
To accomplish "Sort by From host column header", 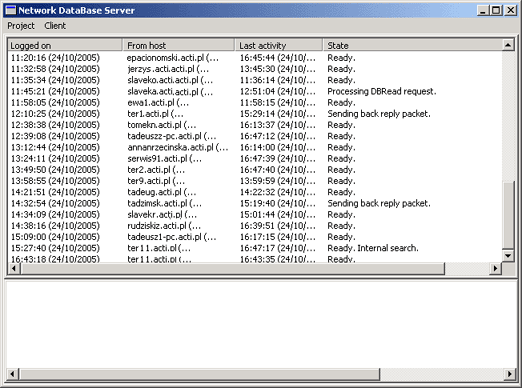I will coord(179,45).
